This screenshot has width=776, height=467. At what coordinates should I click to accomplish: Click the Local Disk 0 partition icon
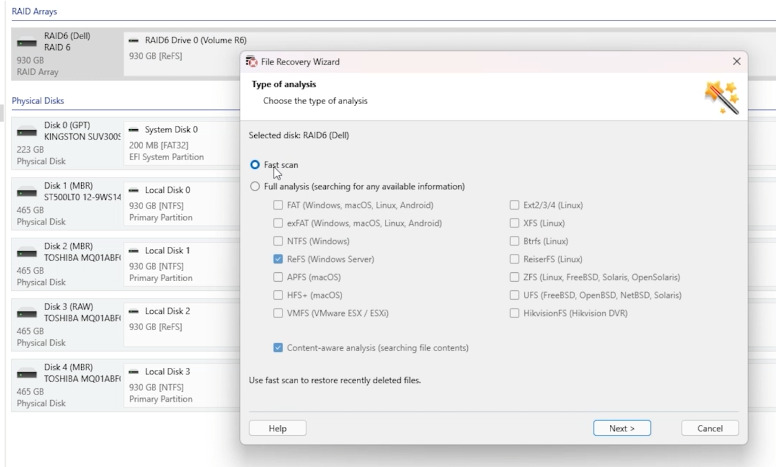(134, 190)
